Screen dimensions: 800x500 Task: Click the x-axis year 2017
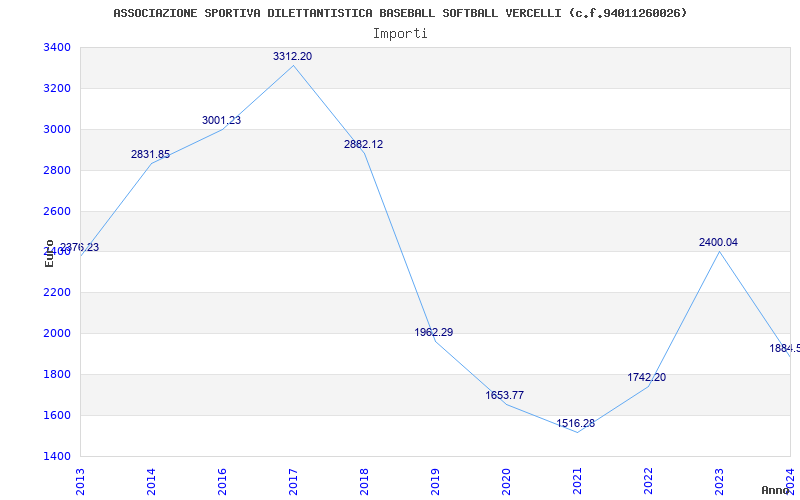293,481
